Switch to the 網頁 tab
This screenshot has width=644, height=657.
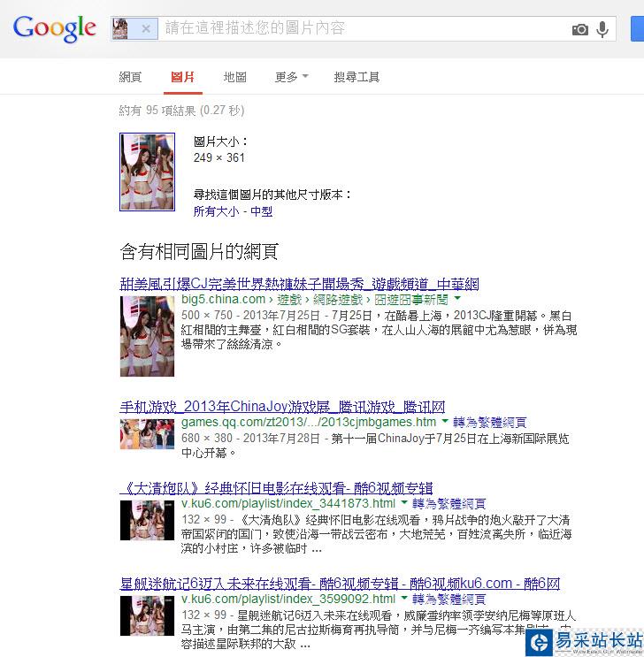(x=130, y=77)
